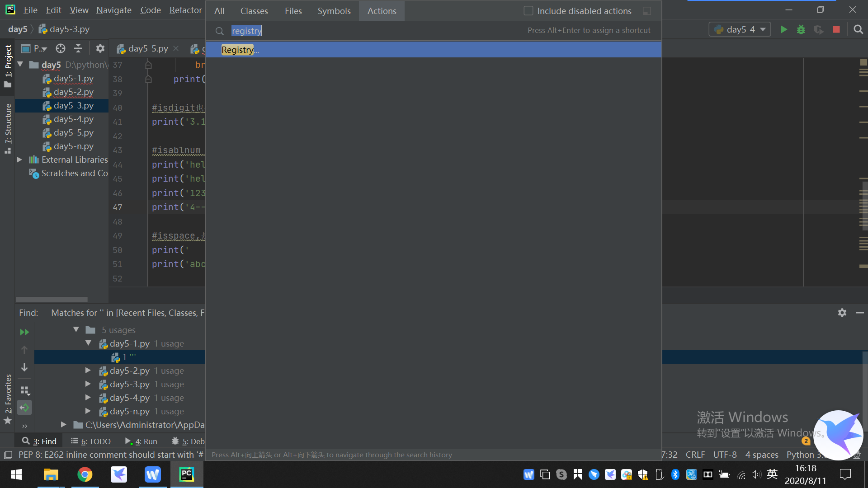Image resolution: width=868 pixels, height=488 pixels.
Task: Collapse the day5 project tree
Action: pyautogui.click(x=19, y=65)
